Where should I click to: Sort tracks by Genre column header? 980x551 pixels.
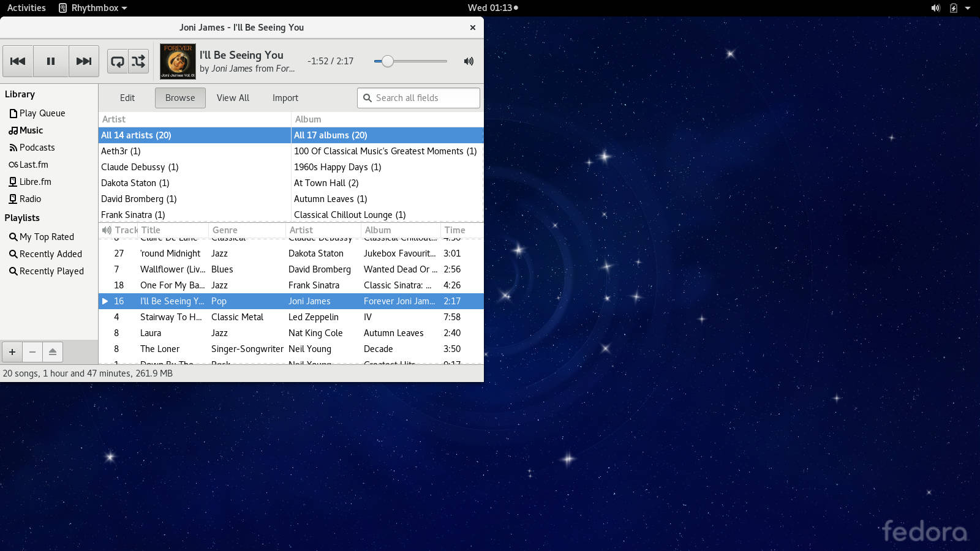247,230
